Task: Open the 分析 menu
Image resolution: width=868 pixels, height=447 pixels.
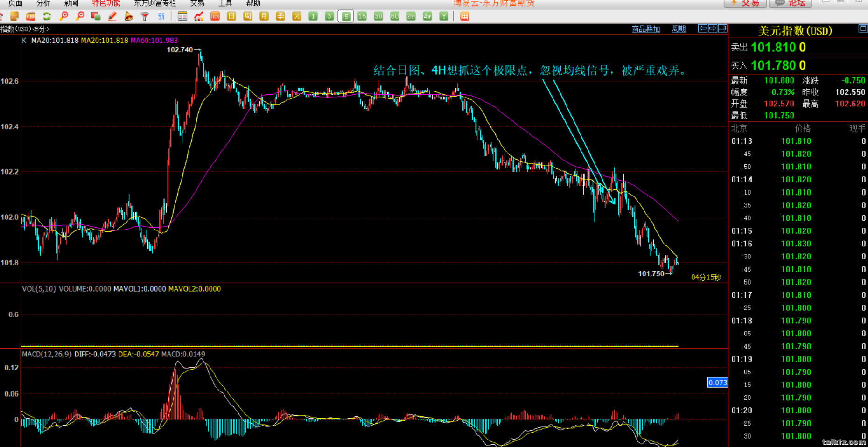Action: click(x=43, y=4)
